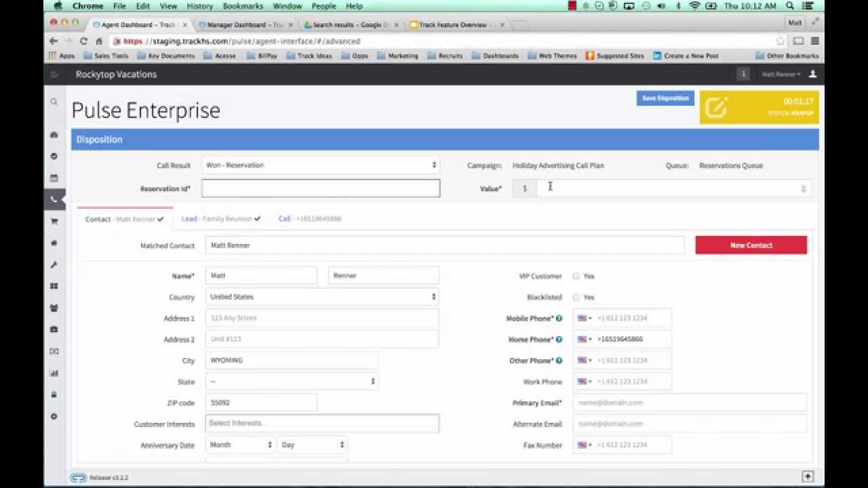Click the Primary Email input field
This screenshot has height=488, width=868.
[x=690, y=403]
